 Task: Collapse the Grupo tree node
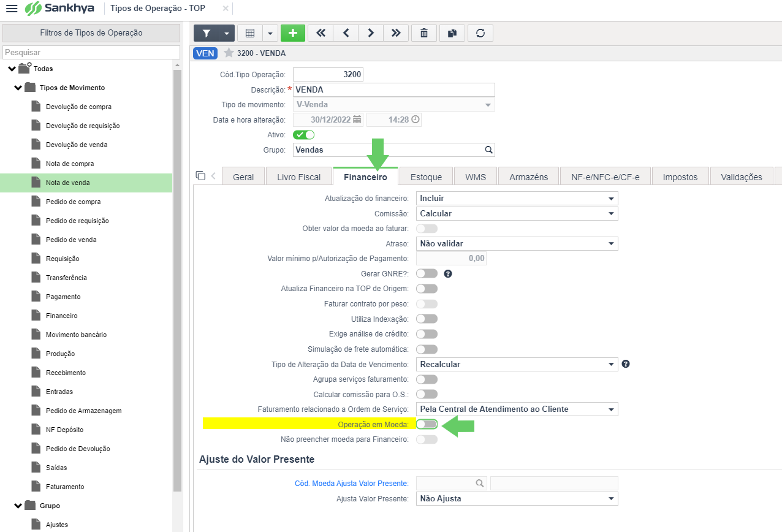[18, 506]
